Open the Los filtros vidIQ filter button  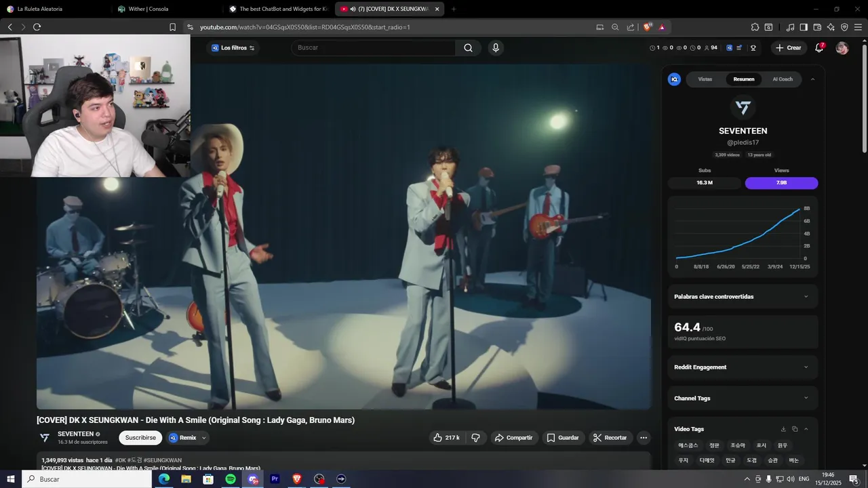point(233,47)
